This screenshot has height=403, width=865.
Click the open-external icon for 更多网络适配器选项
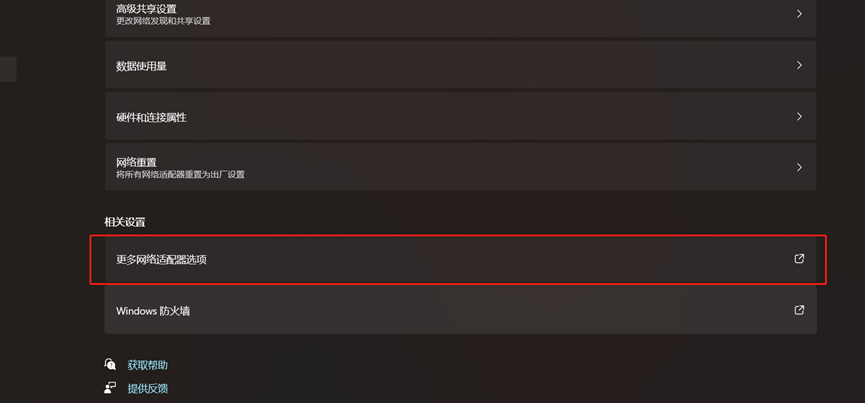(799, 259)
